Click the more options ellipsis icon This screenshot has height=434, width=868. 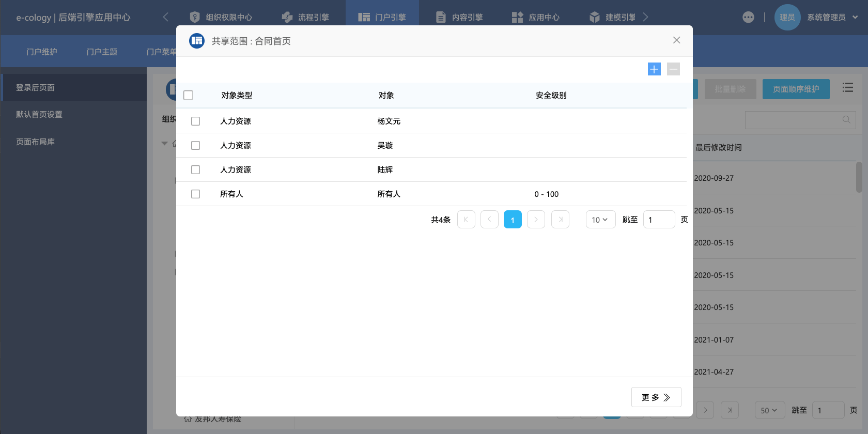[748, 17]
